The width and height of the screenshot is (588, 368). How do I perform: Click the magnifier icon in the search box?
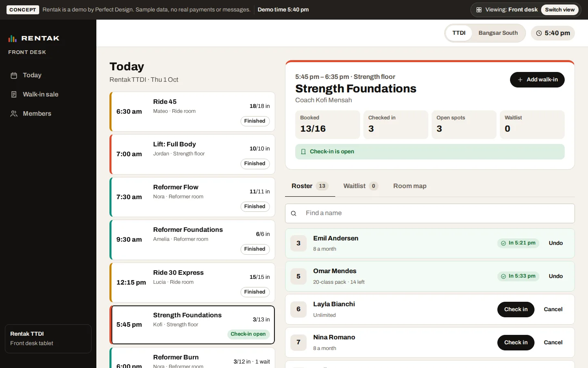[x=294, y=213]
